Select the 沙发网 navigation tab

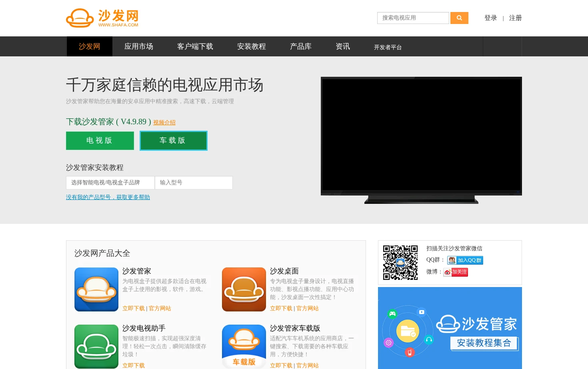[90, 46]
